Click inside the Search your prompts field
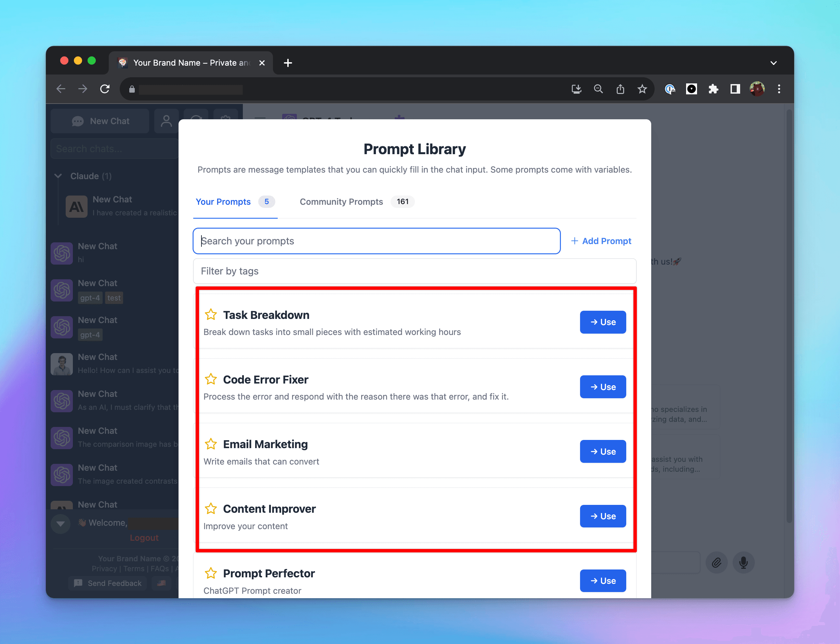 [x=376, y=241]
